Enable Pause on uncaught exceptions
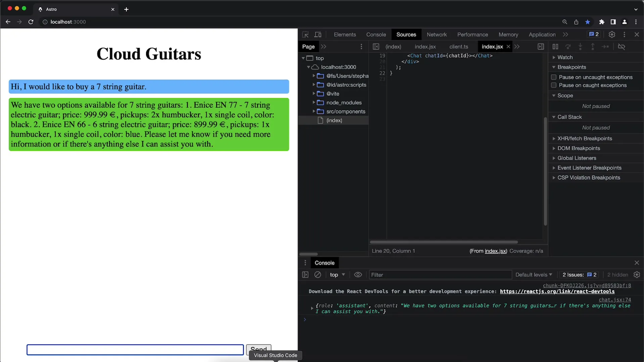Viewport: 644px width, 362px height. pos(554,77)
